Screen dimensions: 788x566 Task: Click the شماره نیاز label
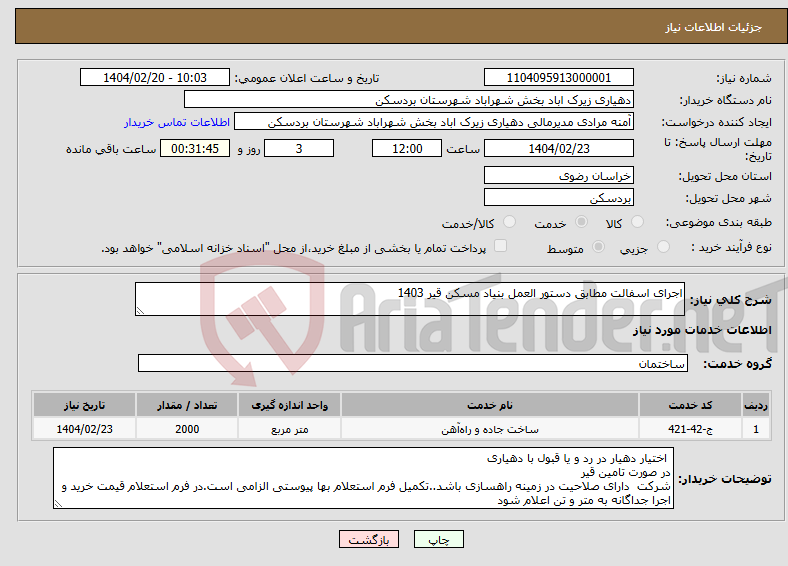tap(744, 78)
